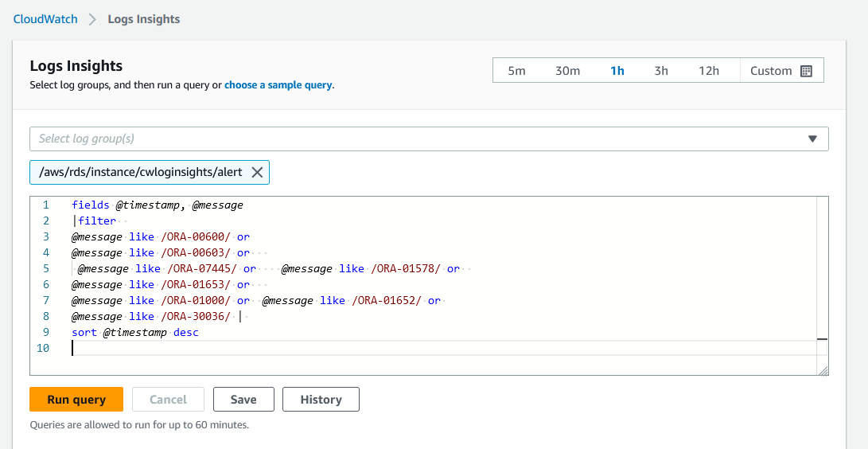This screenshot has width=868, height=449.
Task: Click the Run query button
Action: tap(76, 399)
